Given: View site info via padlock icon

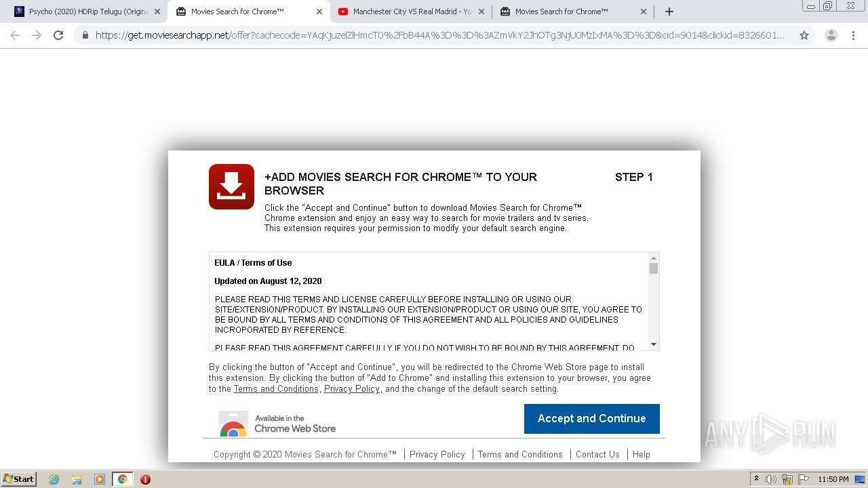Looking at the screenshot, I should coord(85,35).
